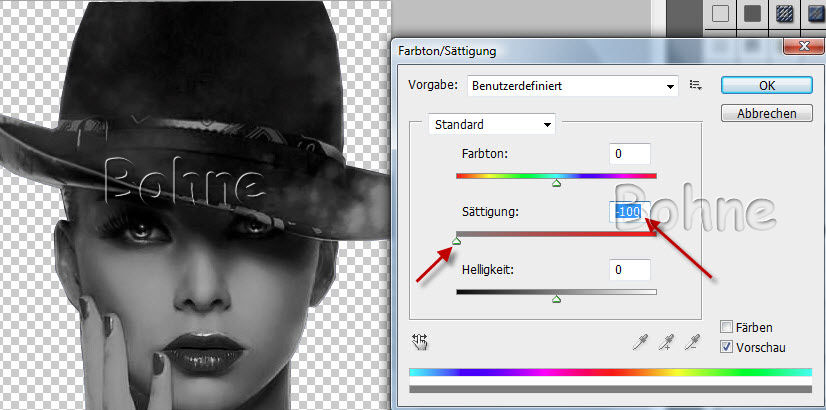
Task: Open the preset options menu icon
Action: [x=696, y=86]
